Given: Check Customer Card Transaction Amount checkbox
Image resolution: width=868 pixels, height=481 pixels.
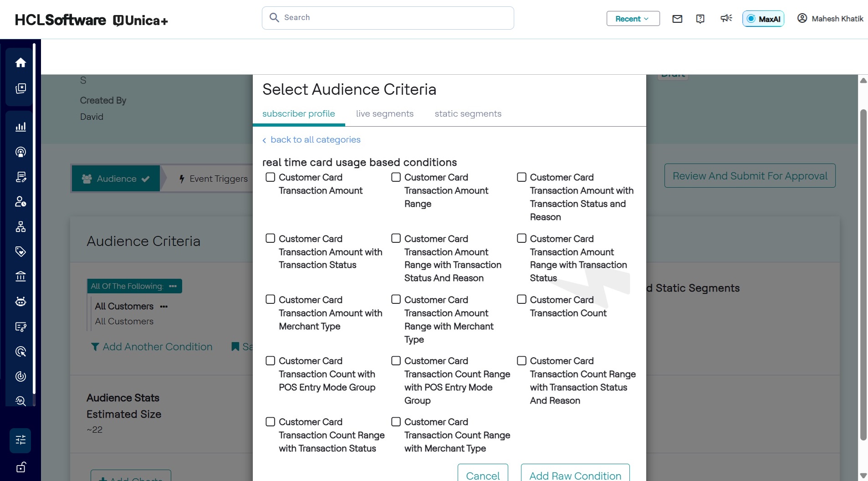Looking at the screenshot, I should [x=271, y=177].
